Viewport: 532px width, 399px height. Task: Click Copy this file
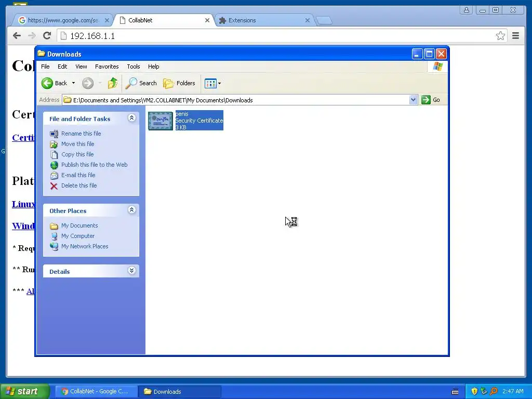click(x=77, y=154)
